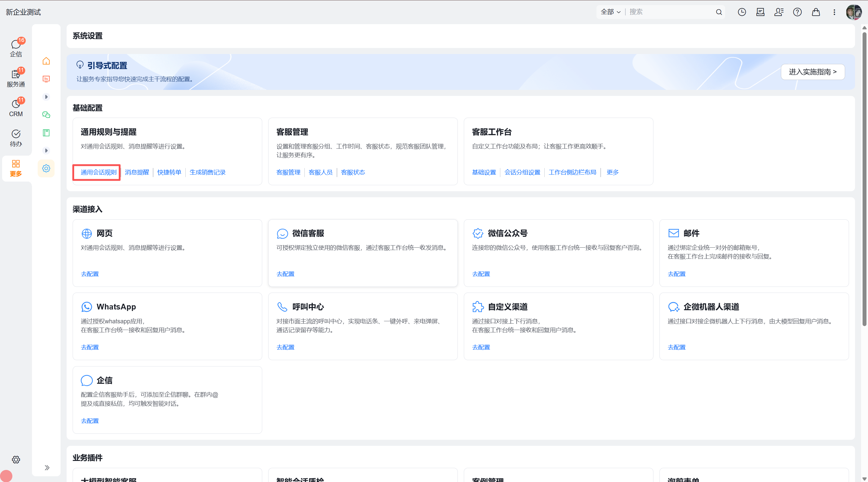Open the three-dot more options menu
Screen dimensions: 868x482
(834, 12)
